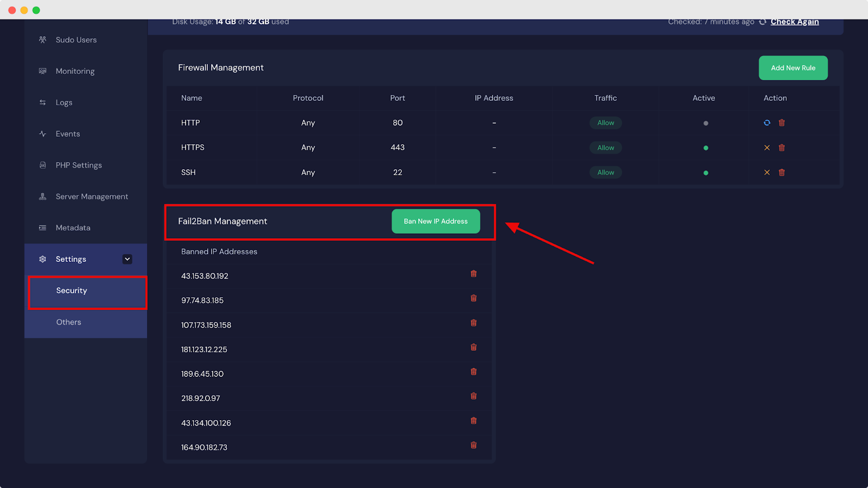Collapse the Settings menu chevron

127,259
